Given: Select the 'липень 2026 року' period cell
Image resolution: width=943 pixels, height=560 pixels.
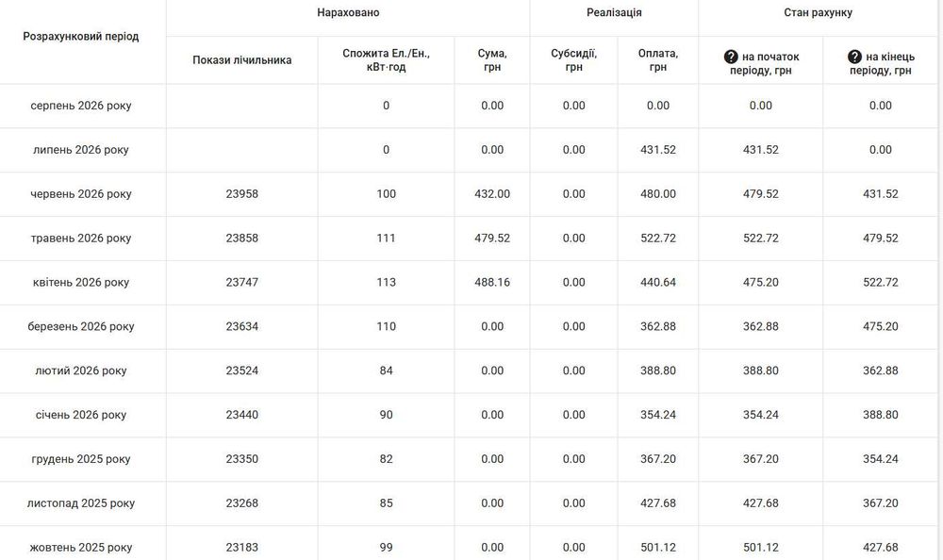Looking at the screenshot, I should [x=81, y=150].
